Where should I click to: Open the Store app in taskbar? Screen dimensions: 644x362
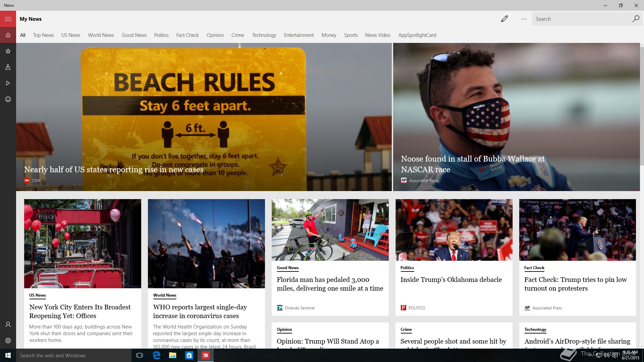click(x=189, y=355)
